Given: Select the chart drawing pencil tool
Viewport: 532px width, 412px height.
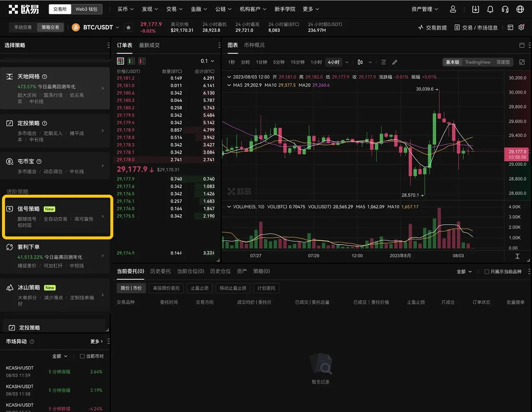Looking at the screenshot, I should [x=395, y=62].
